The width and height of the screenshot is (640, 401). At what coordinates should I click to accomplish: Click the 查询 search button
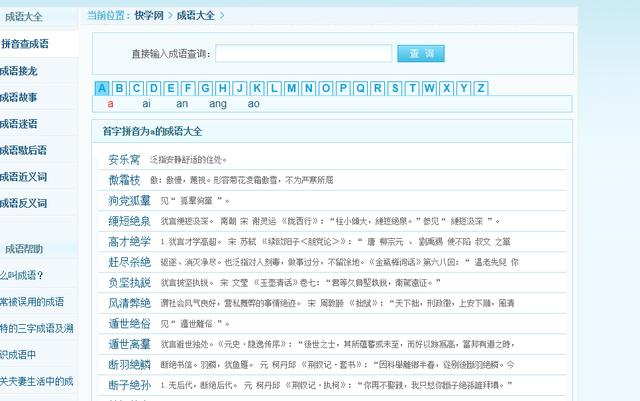click(421, 53)
